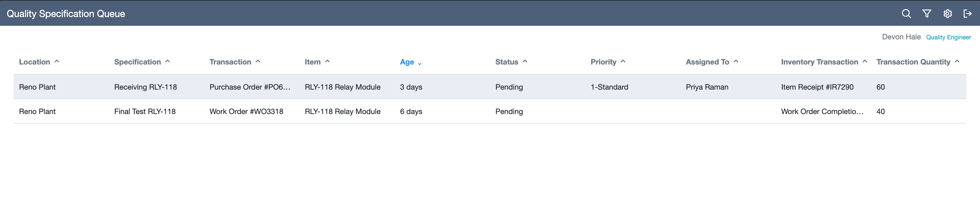Click the Devon Hale user name
980x224 pixels.
pos(901,37)
